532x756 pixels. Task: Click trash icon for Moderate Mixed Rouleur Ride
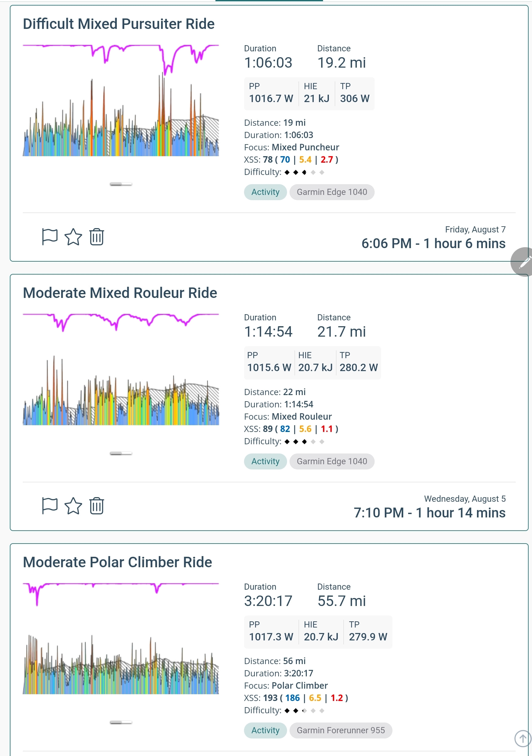(x=97, y=506)
